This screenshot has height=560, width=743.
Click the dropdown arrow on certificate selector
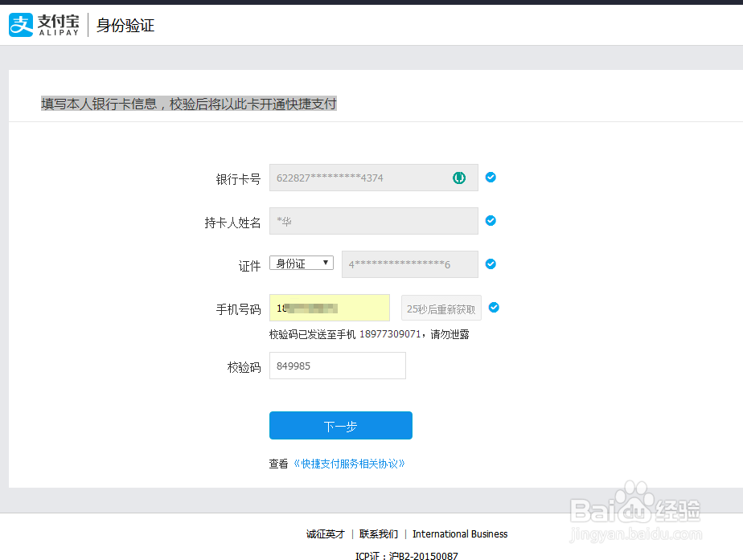coord(326,262)
